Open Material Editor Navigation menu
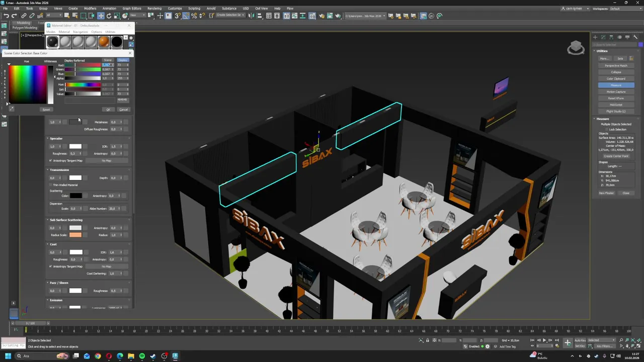The height and width of the screenshot is (362, 644). [80, 32]
